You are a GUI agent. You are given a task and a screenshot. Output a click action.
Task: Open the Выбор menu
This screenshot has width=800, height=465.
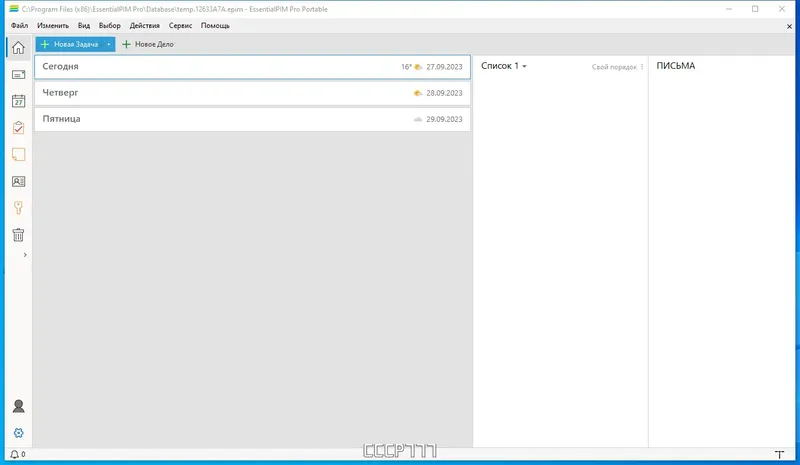tap(110, 26)
